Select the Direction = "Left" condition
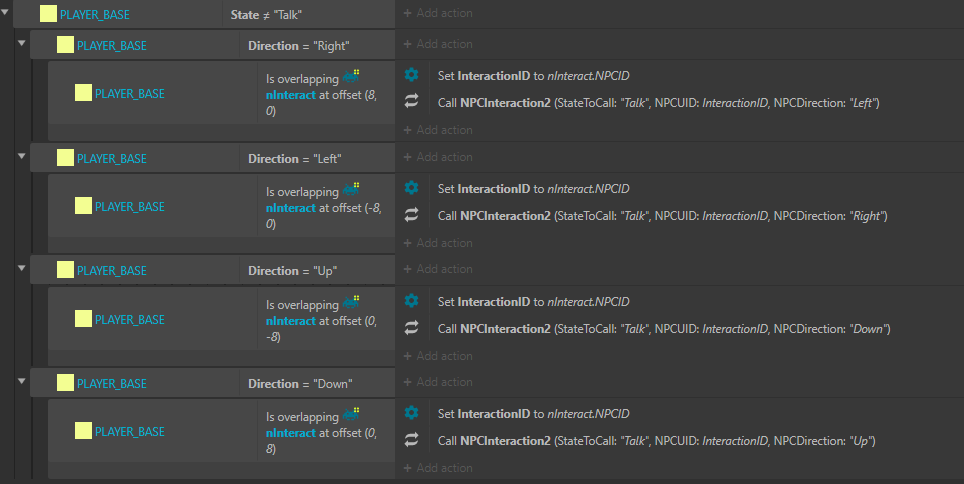 tap(294, 159)
